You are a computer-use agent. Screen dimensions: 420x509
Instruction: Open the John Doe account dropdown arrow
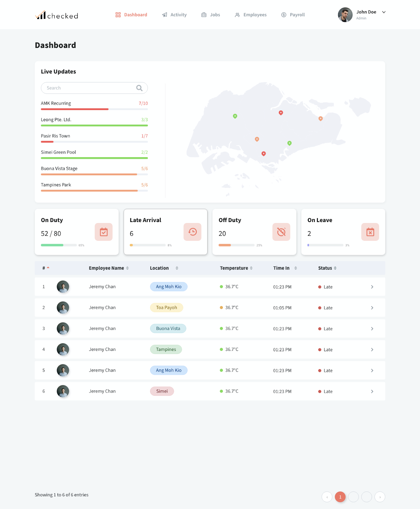pyautogui.click(x=384, y=12)
